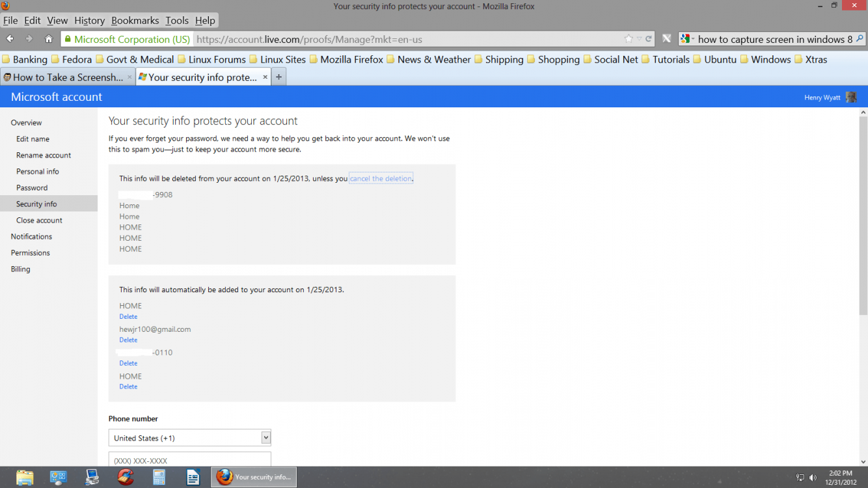Click the phone number input field
868x488 pixels.
[x=189, y=459]
